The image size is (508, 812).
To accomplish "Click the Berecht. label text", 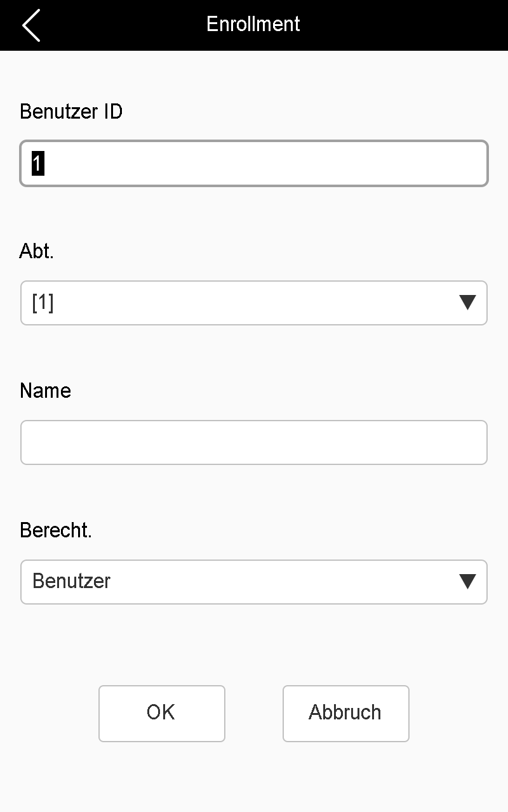I will 56,530.
